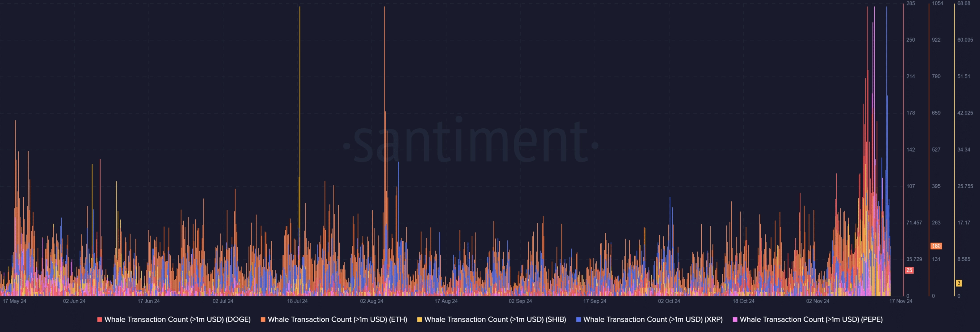Click the 68.68 axis maximum label

(x=964, y=3)
